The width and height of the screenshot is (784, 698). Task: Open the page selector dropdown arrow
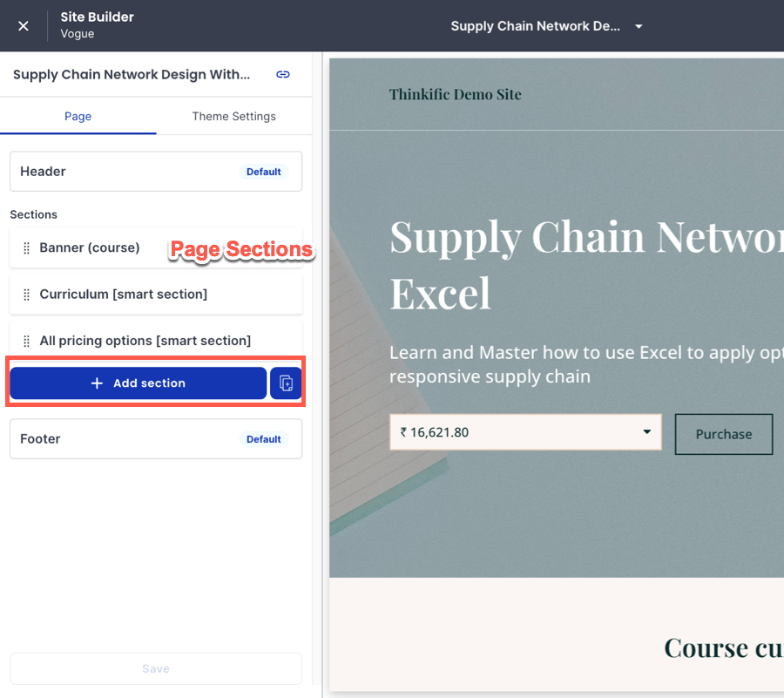[x=639, y=26]
